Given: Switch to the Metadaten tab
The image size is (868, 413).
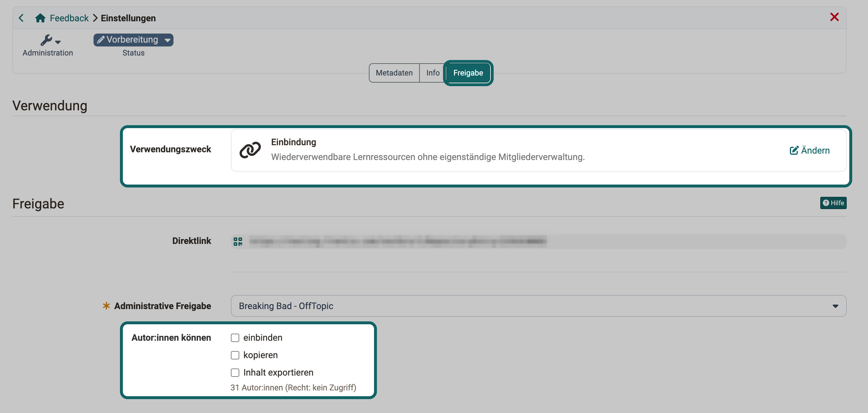Looking at the screenshot, I should pos(394,73).
